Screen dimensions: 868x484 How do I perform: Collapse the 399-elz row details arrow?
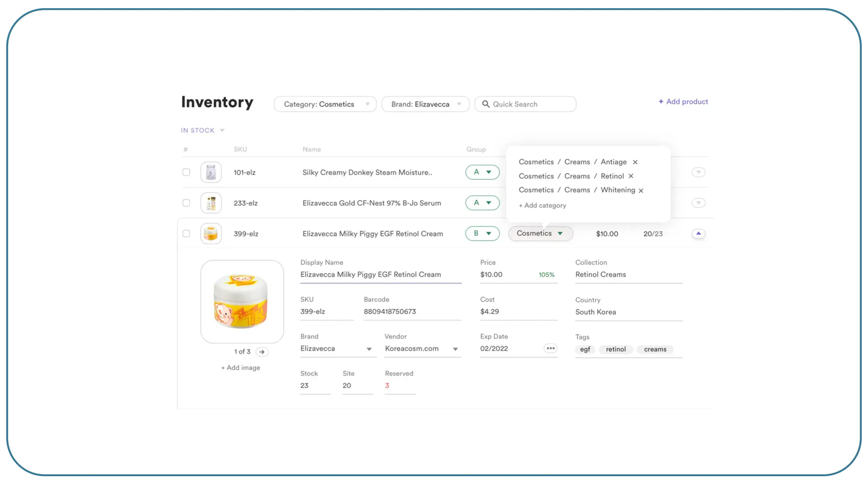tap(699, 233)
